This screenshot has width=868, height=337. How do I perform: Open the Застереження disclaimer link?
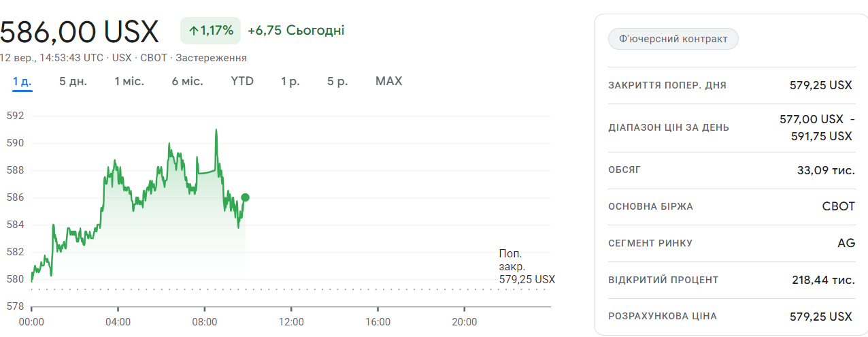click(x=211, y=58)
